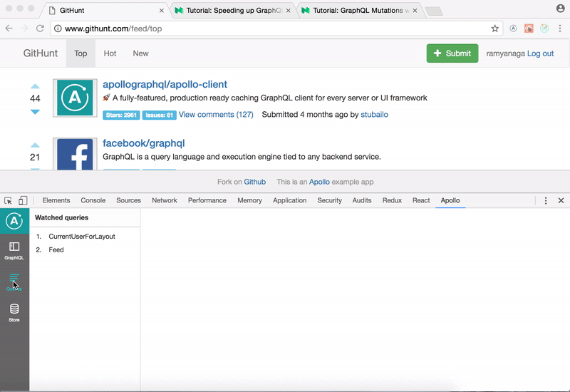The width and height of the screenshot is (570, 392).
Task: Toggle the device toolbar icon
Action: [x=23, y=200]
